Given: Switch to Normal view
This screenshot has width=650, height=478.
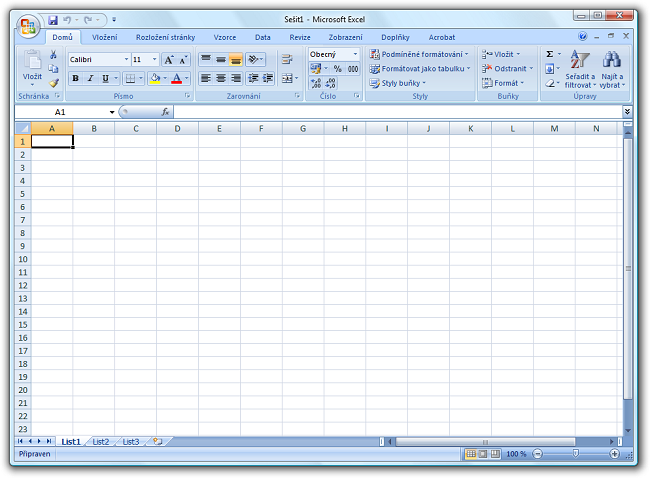Looking at the screenshot, I should pos(471,454).
